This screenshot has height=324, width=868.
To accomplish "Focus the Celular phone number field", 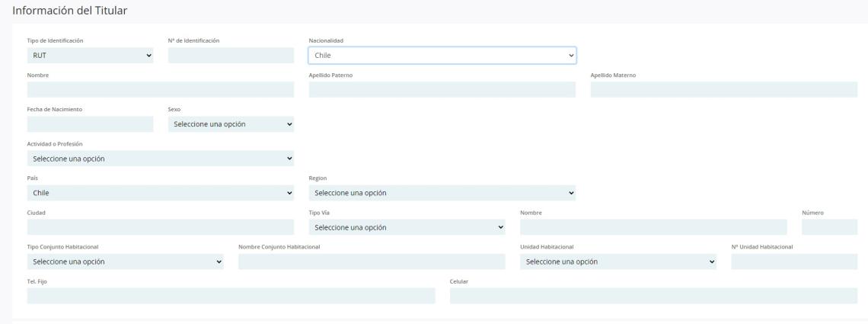I will (653, 296).
